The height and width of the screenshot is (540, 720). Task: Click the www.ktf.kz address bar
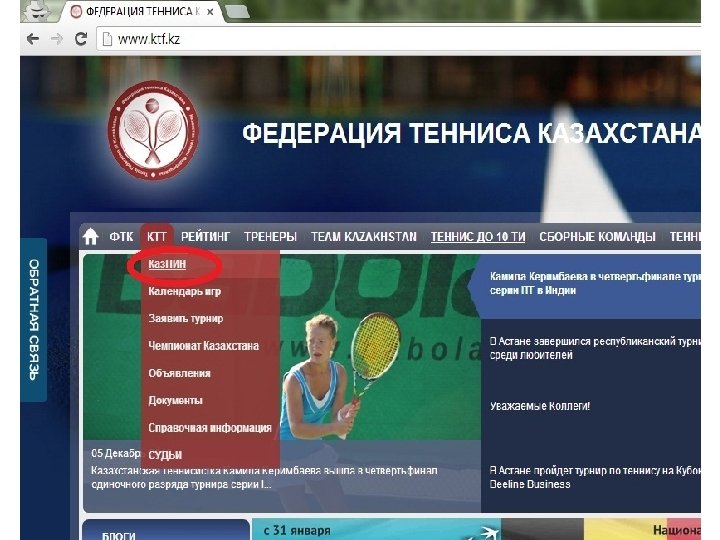399,39
